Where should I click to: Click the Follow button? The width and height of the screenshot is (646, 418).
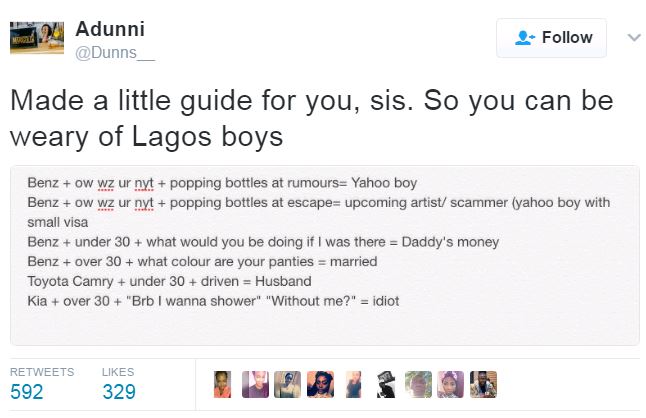(552, 38)
